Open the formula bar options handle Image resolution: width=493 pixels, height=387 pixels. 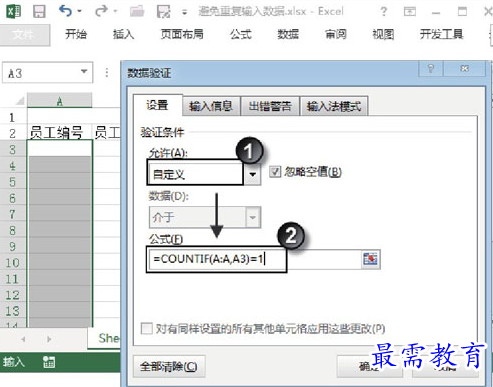pos(107,73)
